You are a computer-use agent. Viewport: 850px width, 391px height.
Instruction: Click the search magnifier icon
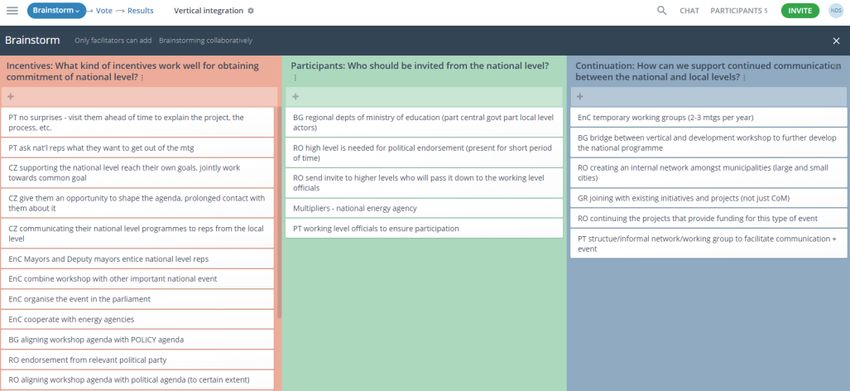[661, 11]
